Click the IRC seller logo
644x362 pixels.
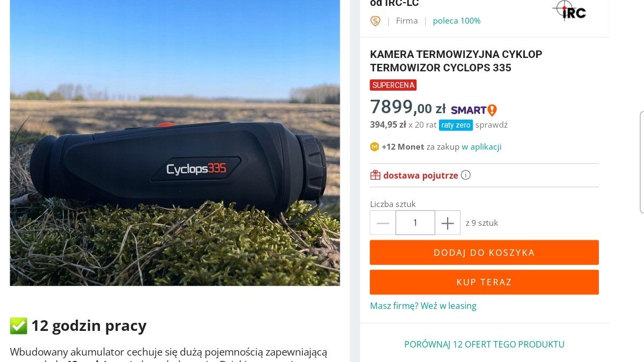[569, 10]
